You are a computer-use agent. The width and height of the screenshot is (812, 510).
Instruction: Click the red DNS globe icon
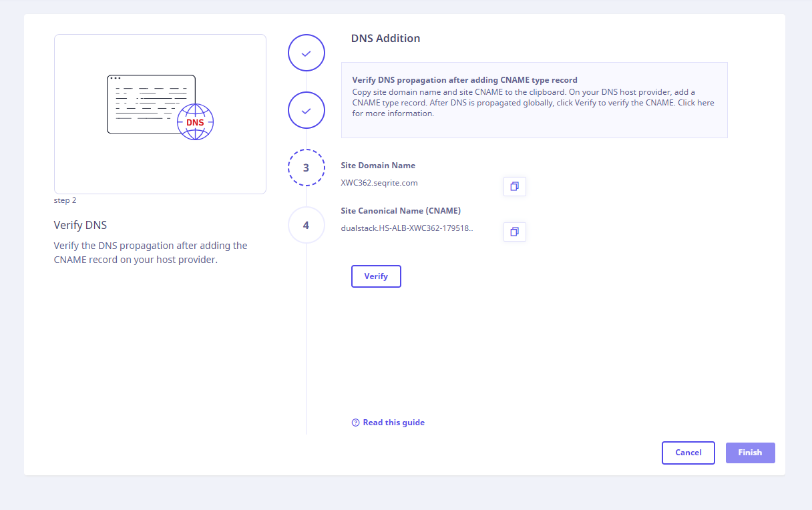point(195,122)
